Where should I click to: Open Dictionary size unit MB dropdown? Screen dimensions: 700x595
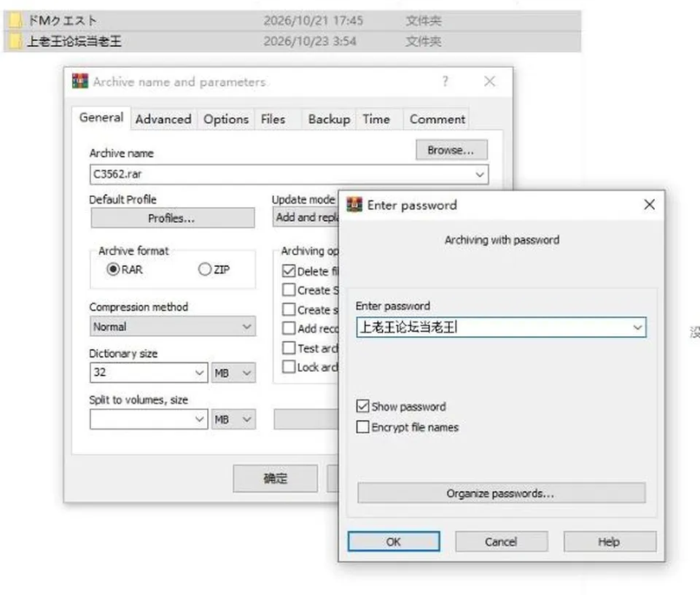pyautogui.click(x=233, y=373)
